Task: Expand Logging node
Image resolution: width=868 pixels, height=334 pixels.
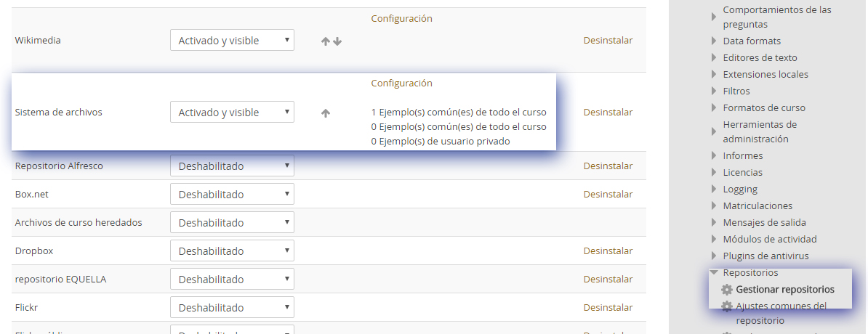Action: click(714, 189)
